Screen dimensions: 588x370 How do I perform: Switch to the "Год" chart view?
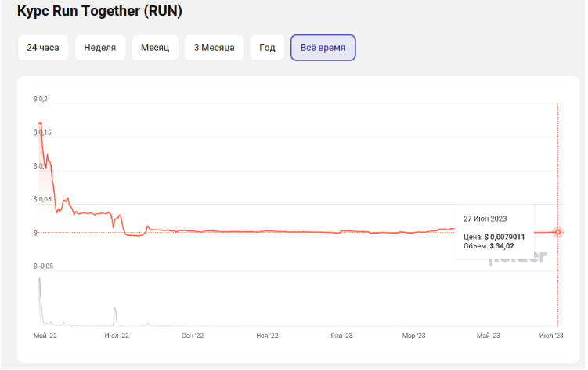click(267, 48)
